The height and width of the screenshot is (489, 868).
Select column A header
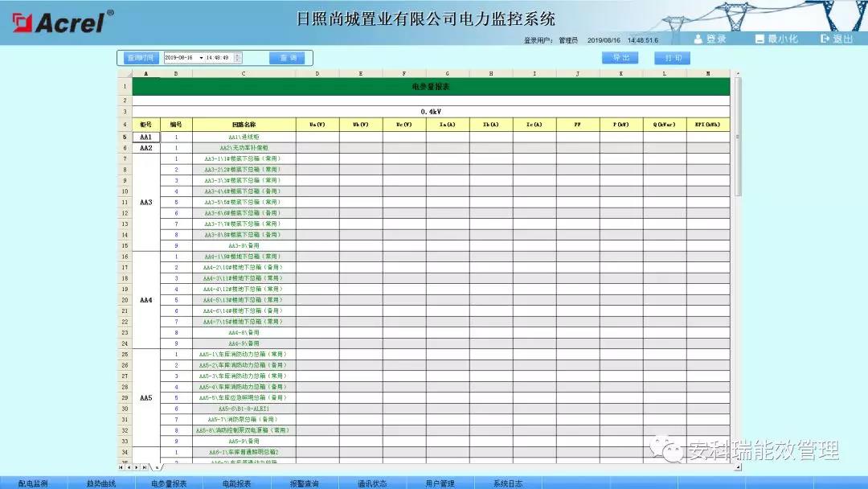pyautogui.click(x=146, y=74)
